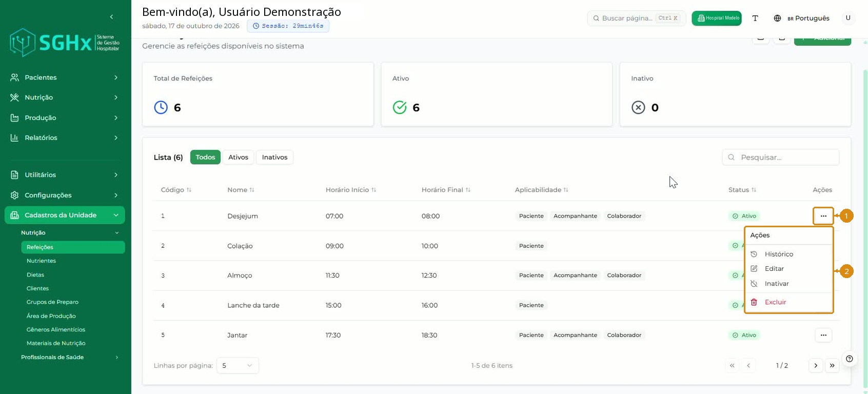Expand Profissionais de Saúde submenu
868x394 pixels.
[x=70, y=357]
